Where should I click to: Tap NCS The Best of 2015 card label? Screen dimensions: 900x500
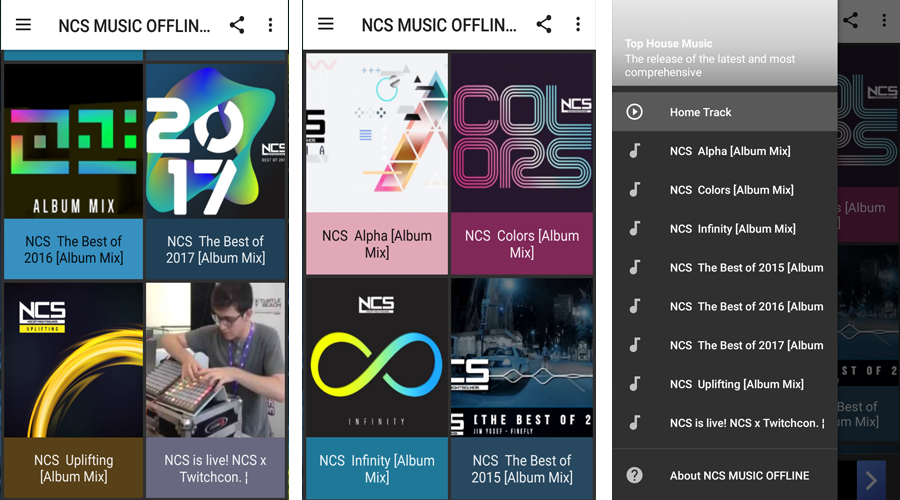pyautogui.click(x=522, y=468)
